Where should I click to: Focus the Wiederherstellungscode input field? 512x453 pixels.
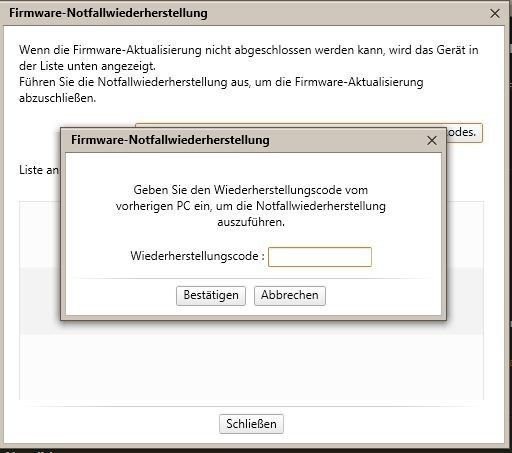(x=320, y=257)
